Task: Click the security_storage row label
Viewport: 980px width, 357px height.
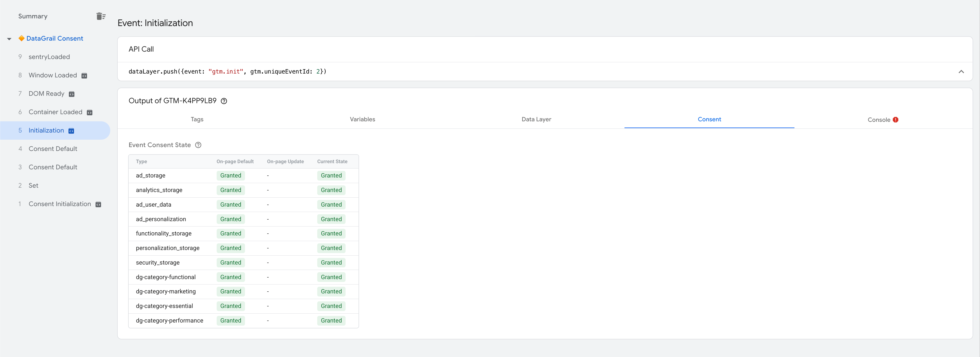Action: point(157,263)
